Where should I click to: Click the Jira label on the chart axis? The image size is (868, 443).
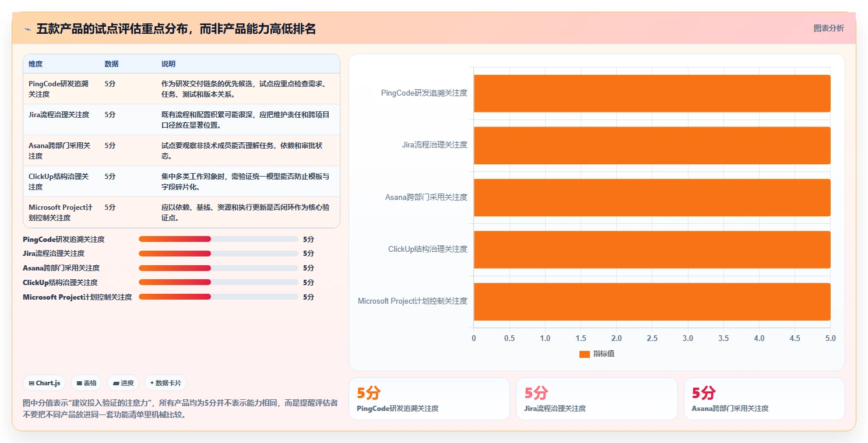(x=435, y=145)
